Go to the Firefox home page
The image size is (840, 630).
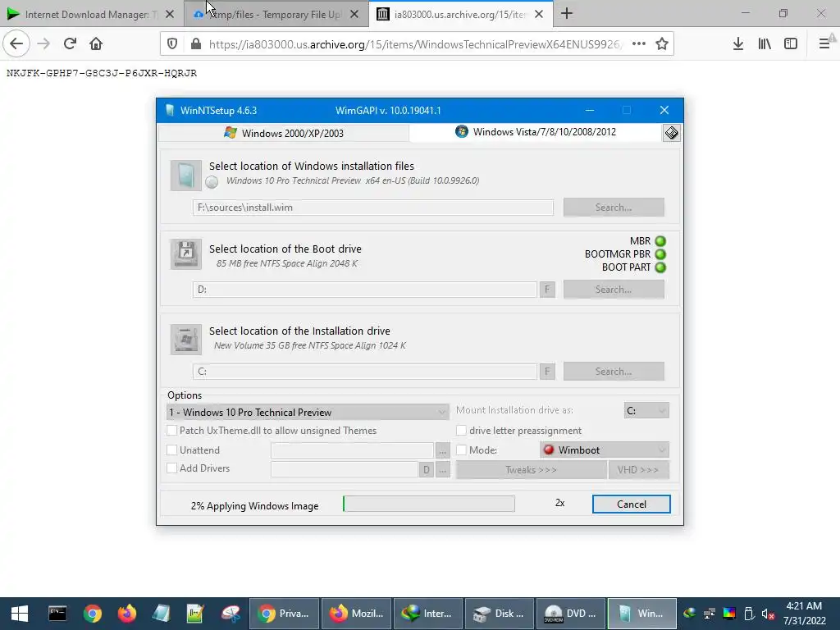click(x=96, y=43)
